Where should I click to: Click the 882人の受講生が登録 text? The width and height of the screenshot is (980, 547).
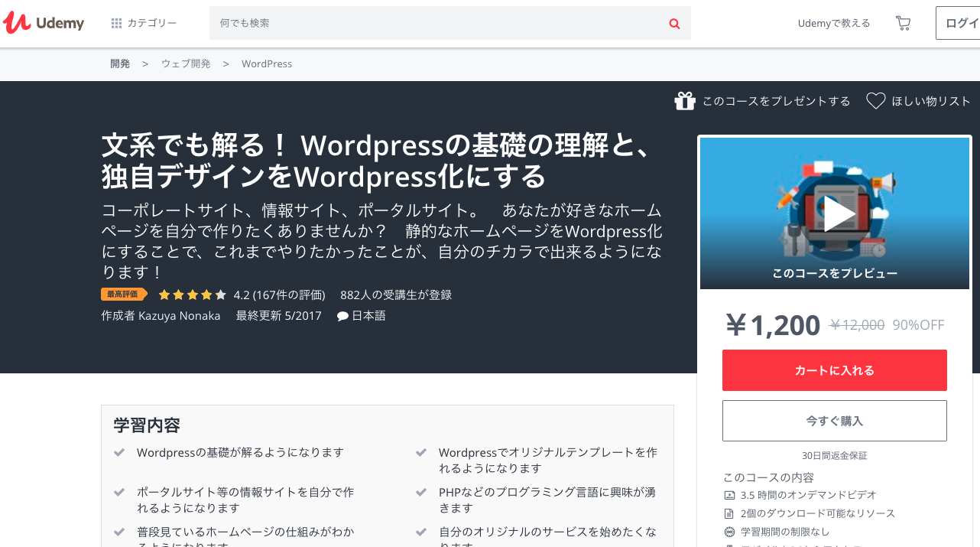[x=396, y=295]
